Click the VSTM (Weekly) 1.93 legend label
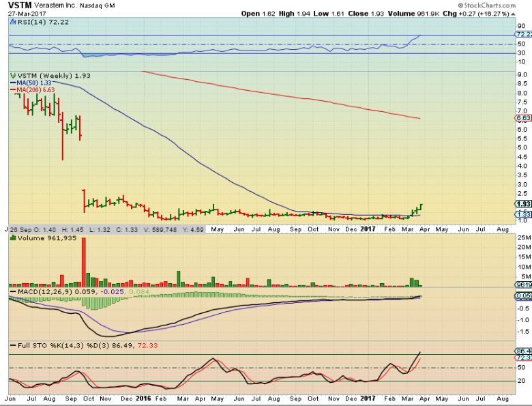 click(x=54, y=76)
